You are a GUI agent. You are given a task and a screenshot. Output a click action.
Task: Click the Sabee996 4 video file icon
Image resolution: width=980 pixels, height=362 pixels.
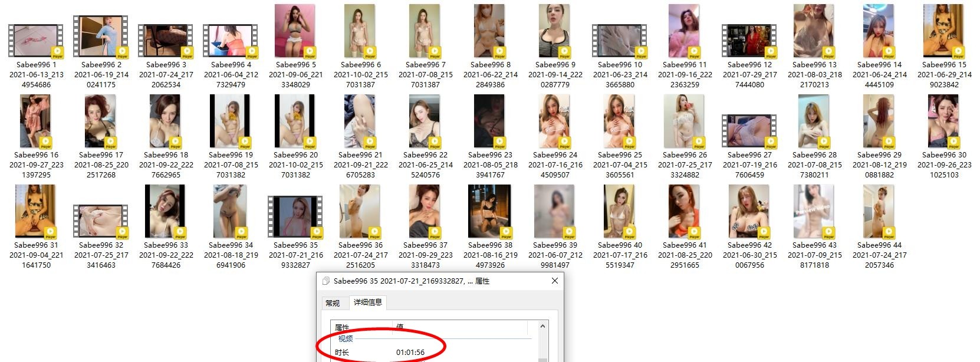point(231,41)
